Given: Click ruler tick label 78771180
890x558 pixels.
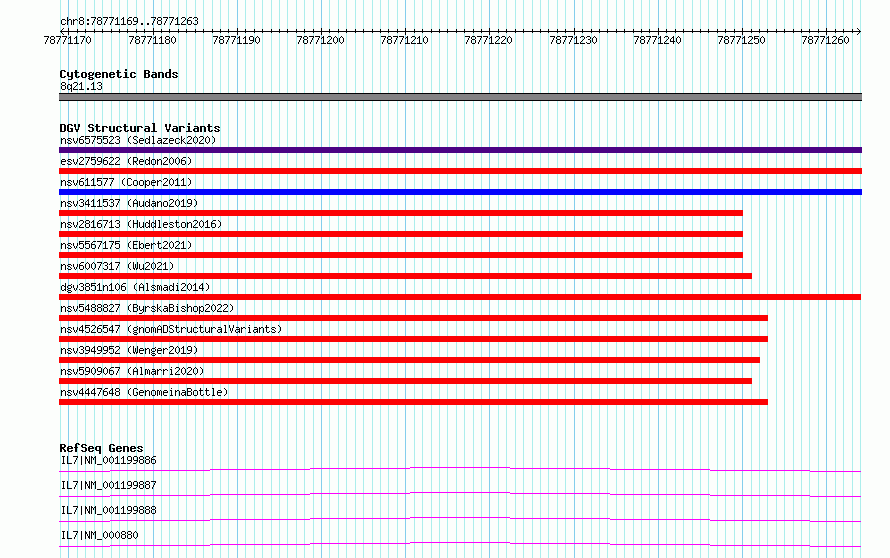Looking at the screenshot, I should [x=152, y=40].
